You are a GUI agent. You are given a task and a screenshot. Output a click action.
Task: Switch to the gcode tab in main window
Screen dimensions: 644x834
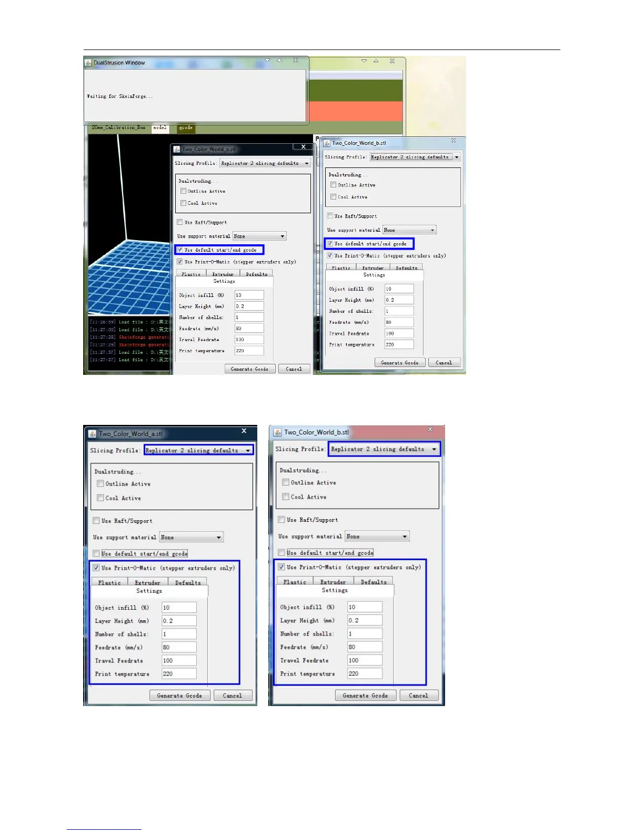(x=186, y=128)
